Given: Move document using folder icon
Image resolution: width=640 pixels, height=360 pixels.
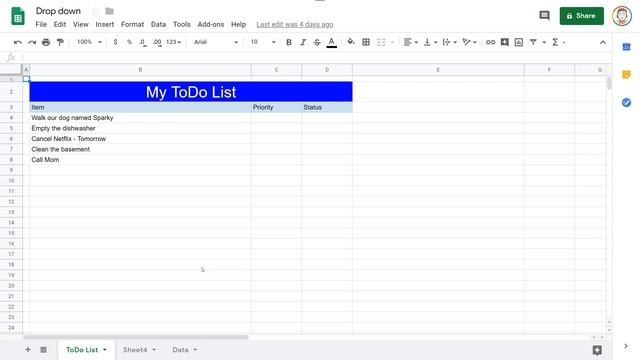Looking at the screenshot, I should tap(109, 11).
